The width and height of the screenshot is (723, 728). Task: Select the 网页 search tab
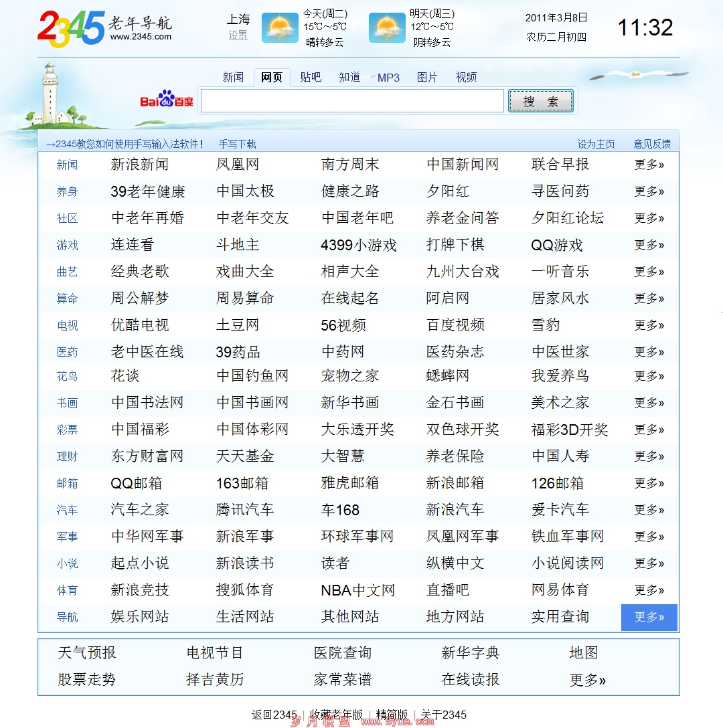tap(272, 77)
